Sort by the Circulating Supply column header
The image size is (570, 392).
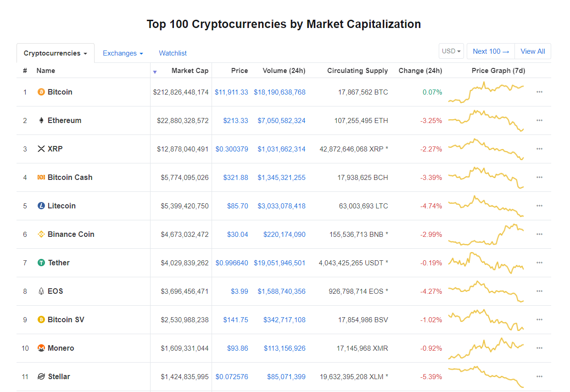pos(358,71)
